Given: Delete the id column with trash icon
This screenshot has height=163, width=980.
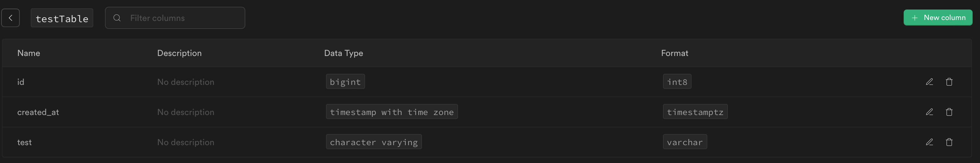Looking at the screenshot, I should (x=949, y=82).
